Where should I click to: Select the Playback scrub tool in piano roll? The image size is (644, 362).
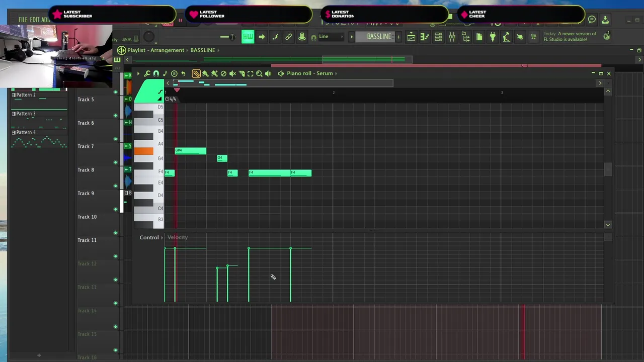(x=268, y=73)
